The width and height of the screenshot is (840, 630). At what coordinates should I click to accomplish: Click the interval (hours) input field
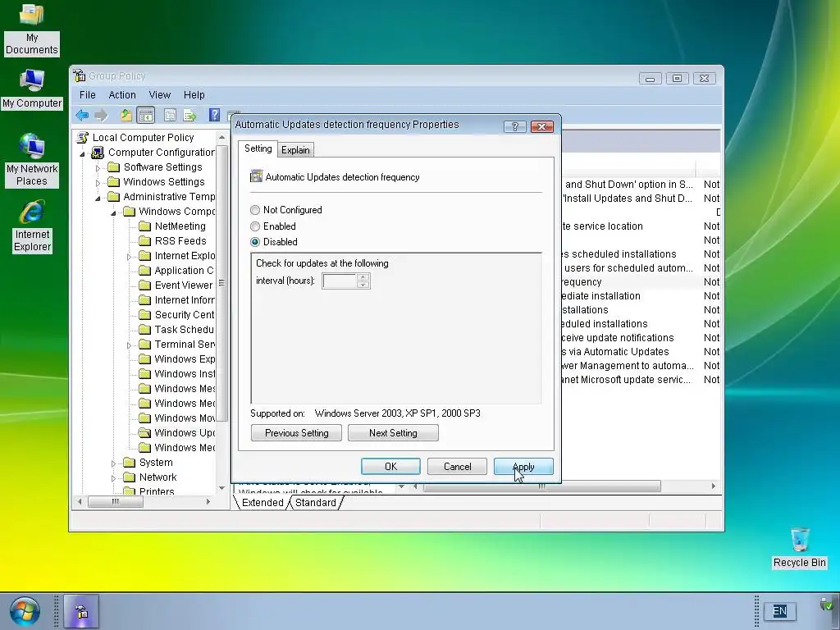pyautogui.click(x=340, y=281)
